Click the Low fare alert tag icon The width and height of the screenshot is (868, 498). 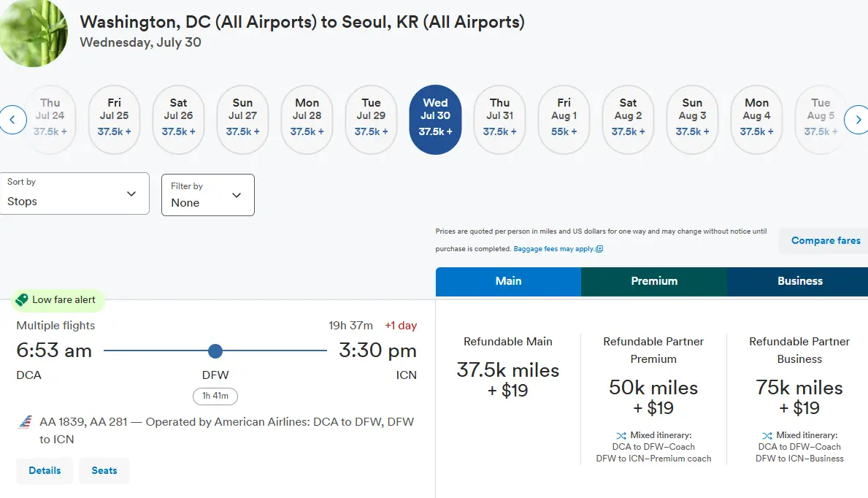(22, 300)
